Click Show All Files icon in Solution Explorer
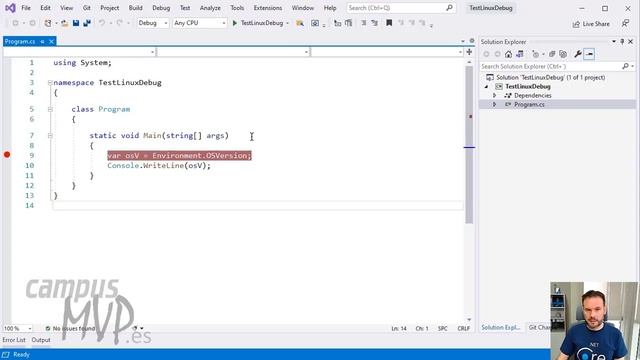Viewport: 640px width, 360px height. pos(563,54)
